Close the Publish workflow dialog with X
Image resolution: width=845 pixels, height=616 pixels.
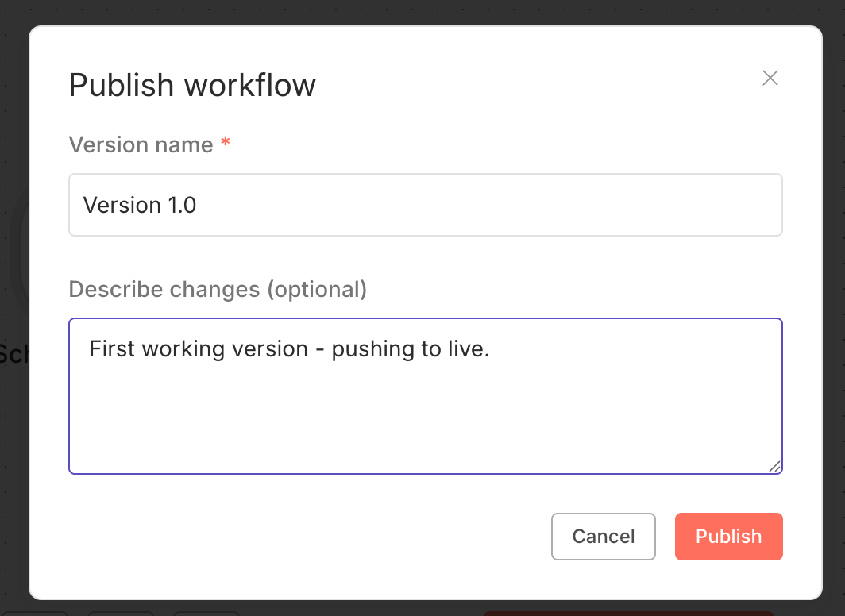coord(770,78)
